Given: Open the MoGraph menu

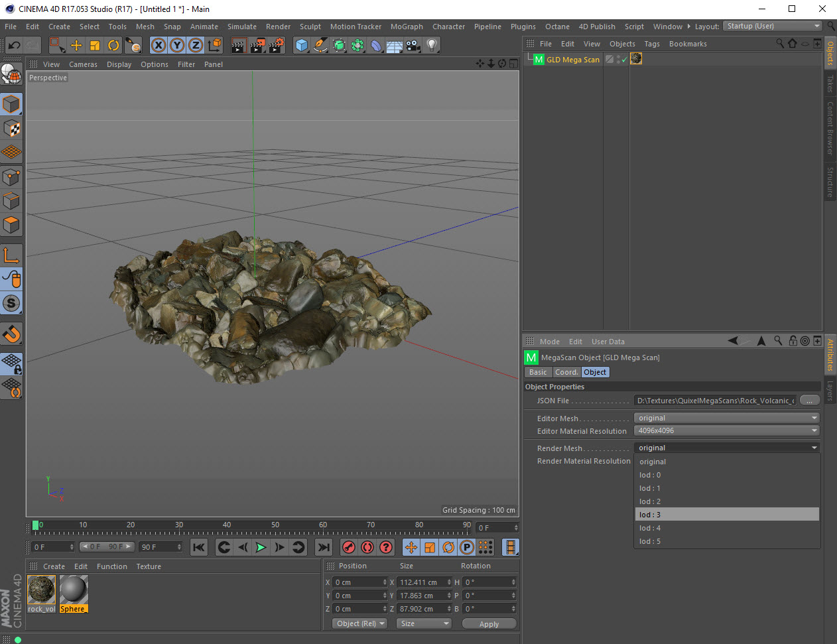Looking at the screenshot, I should coord(407,27).
